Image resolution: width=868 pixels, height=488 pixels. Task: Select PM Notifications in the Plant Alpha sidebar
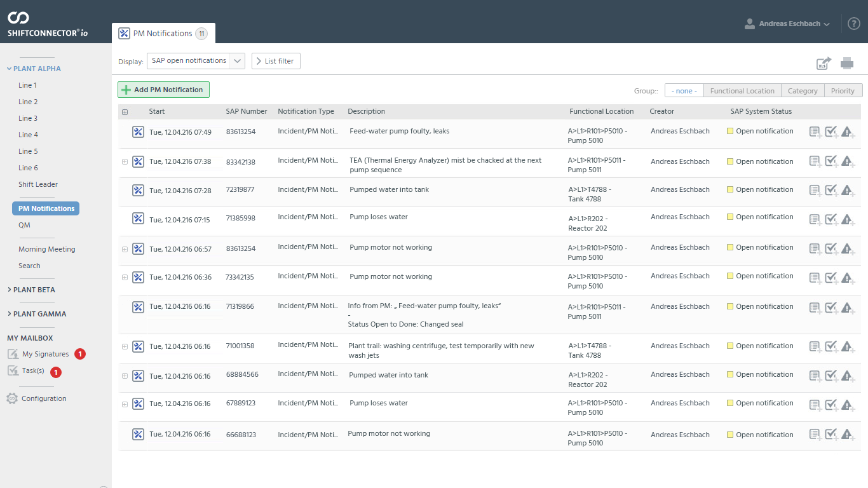45,208
